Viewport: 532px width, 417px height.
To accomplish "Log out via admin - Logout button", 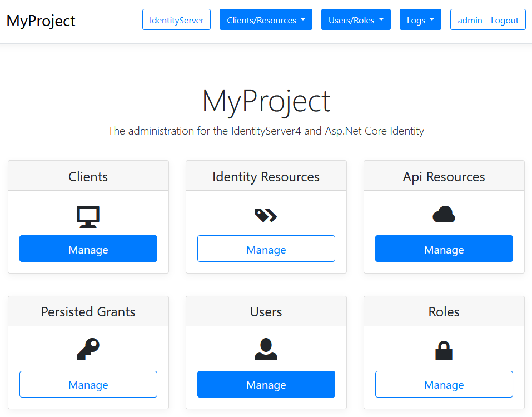I will coord(488,19).
